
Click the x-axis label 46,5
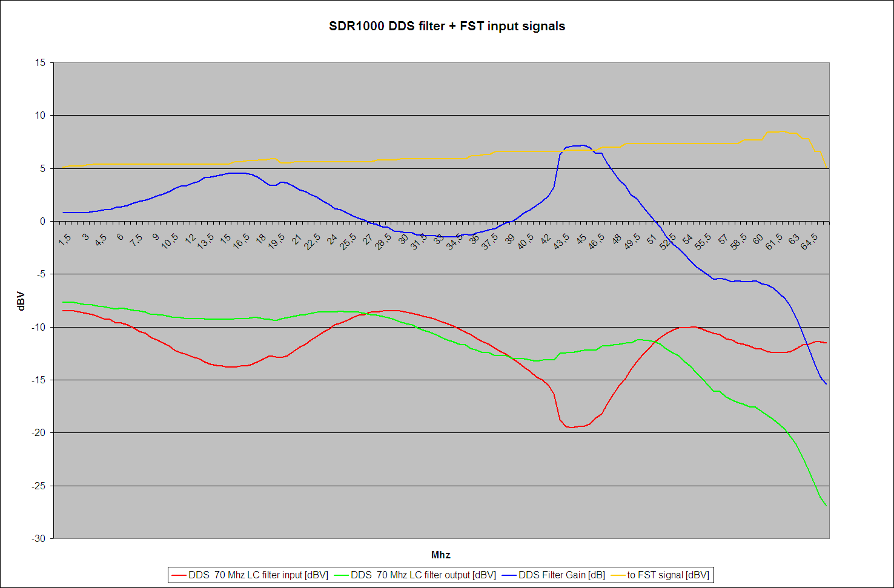click(595, 240)
